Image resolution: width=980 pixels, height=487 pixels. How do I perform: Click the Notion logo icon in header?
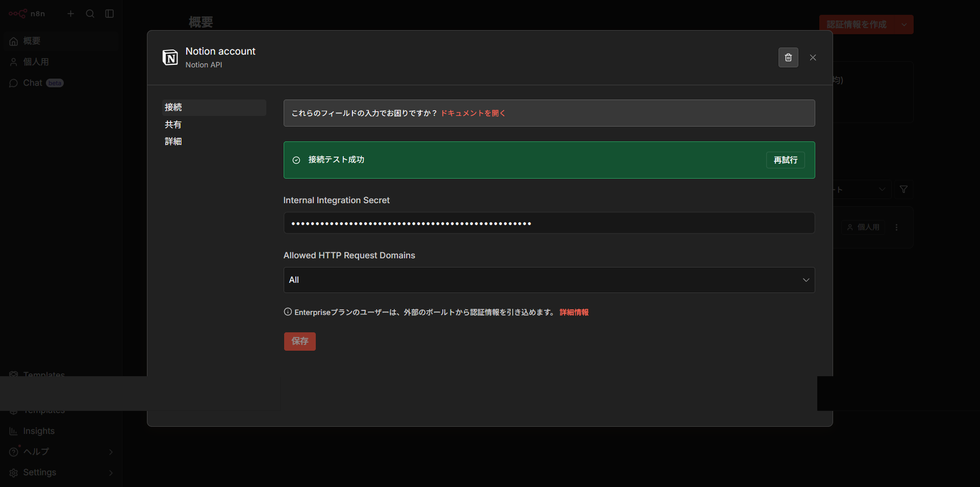pos(170,58)
